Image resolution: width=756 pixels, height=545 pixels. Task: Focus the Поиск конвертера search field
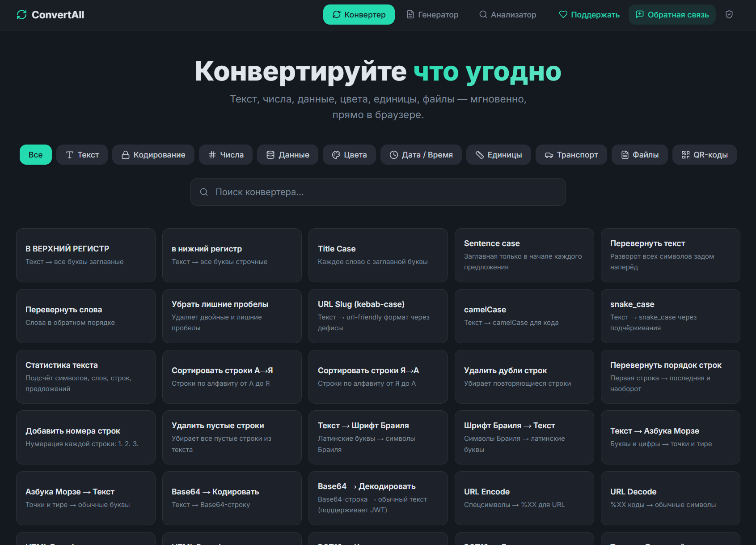(378, 192)
